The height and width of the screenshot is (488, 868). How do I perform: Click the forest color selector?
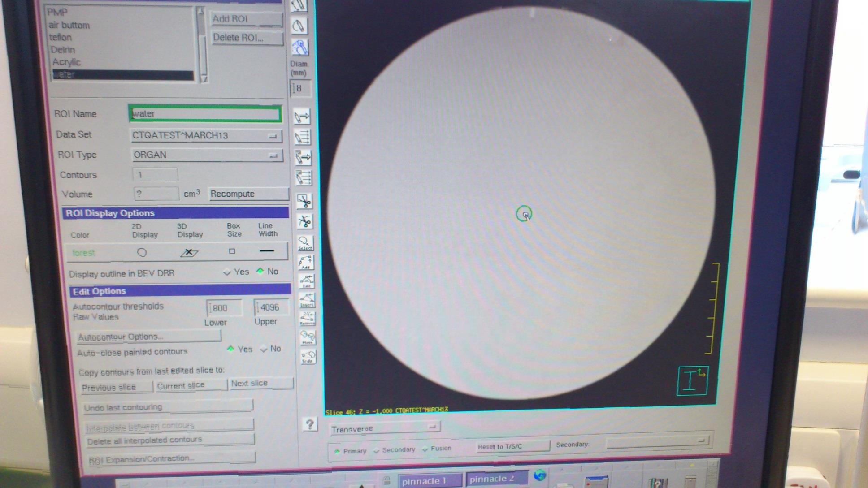click(x=84, y=253)
